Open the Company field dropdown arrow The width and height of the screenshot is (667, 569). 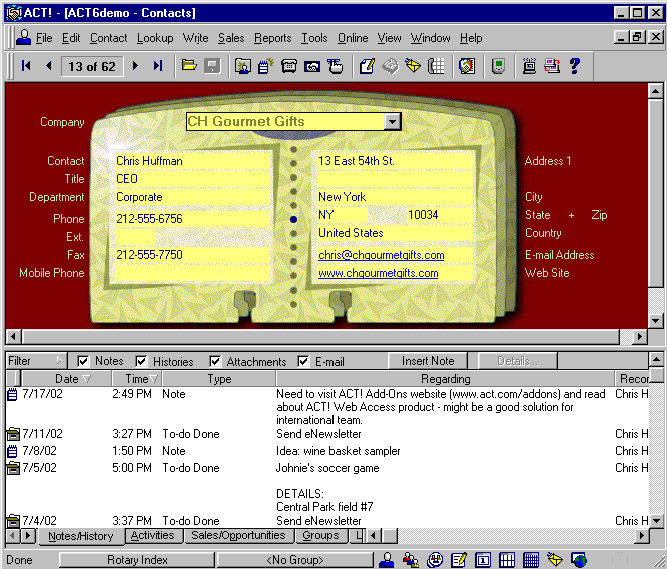(x=392, y=122)
